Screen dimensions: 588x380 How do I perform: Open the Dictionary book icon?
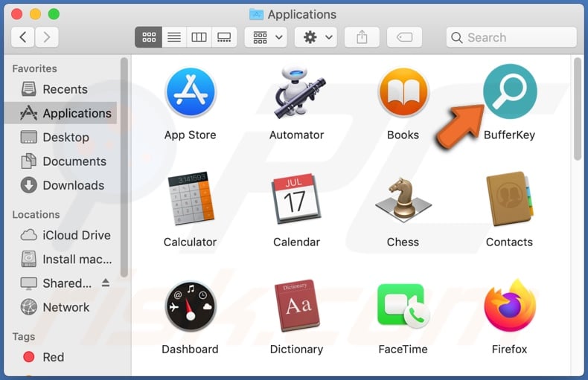(x=298, y=306)
